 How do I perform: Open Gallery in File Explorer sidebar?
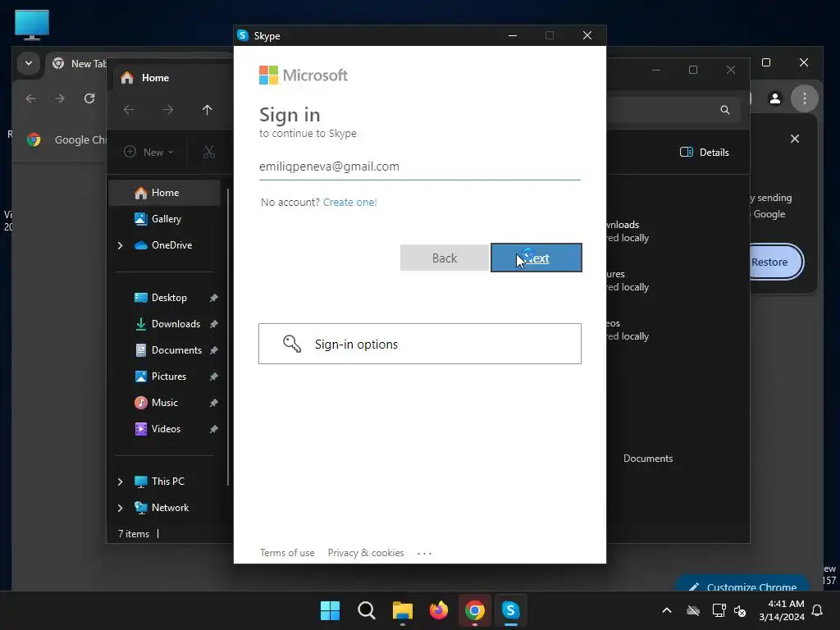tap(164, 218)
